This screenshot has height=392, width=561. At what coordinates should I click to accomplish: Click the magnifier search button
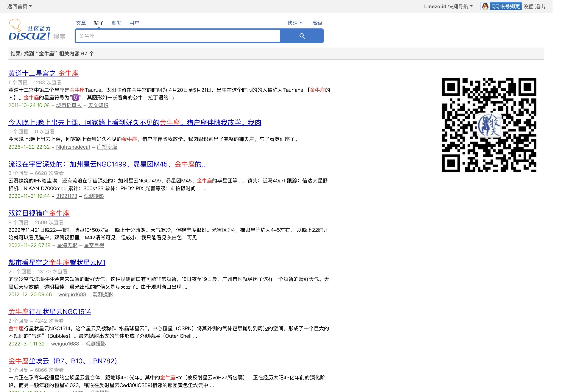(302, 36)
